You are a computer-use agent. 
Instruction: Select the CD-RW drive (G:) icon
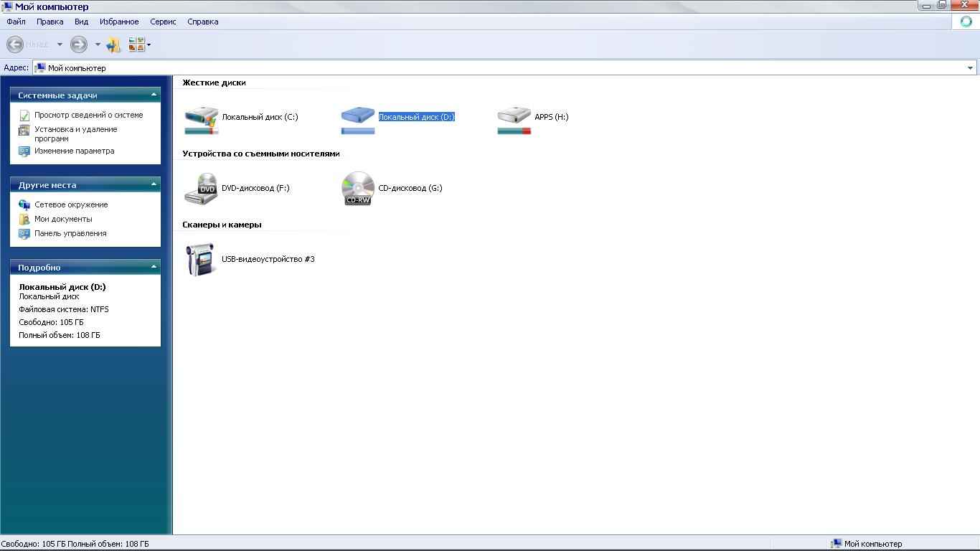[357, 189]
